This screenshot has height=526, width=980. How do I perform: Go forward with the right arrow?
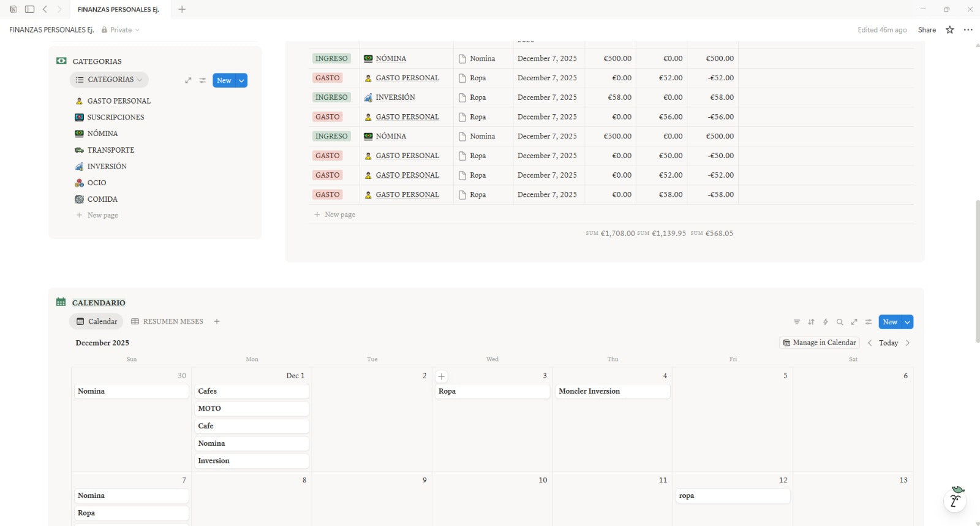click(x=59, y=9)
